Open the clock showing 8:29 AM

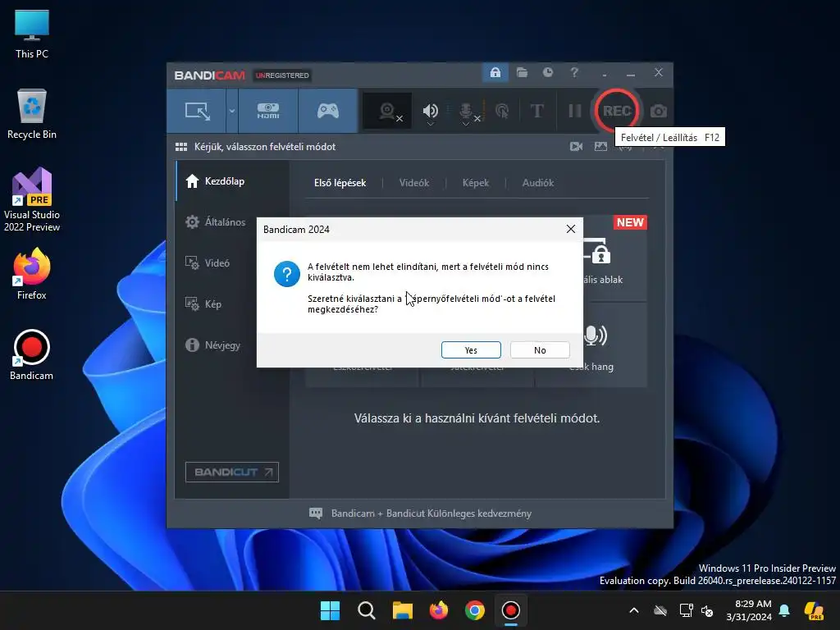pyautogui.click(x=748, y=610)
